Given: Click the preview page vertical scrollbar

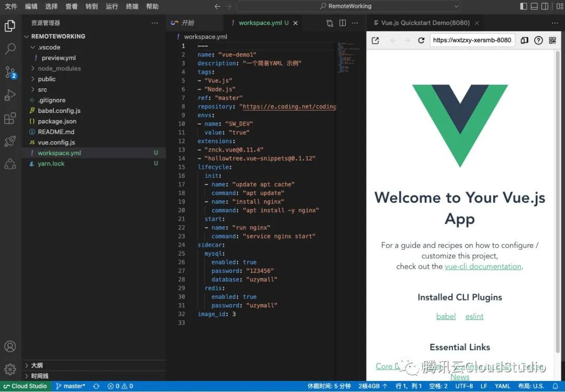Looking at the screenshot, I should pos(558,202).
